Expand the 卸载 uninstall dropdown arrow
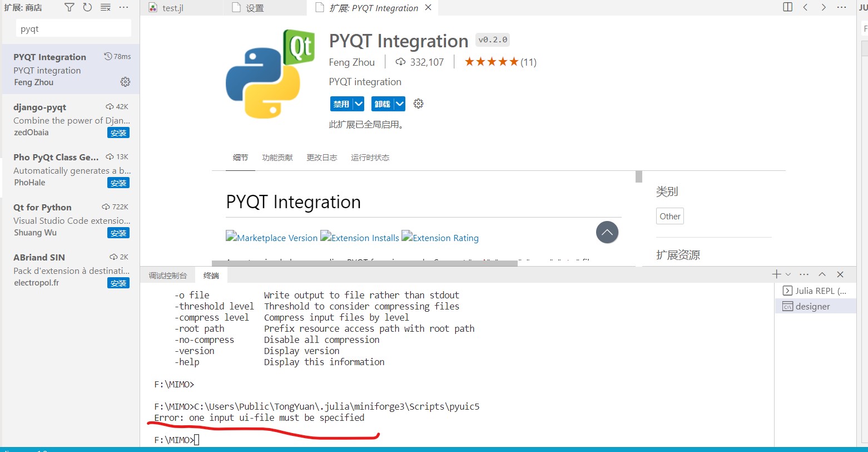Image resolution: width=868 pixels, height=452 pixels. pyautogui.click(x=400, y=104)
